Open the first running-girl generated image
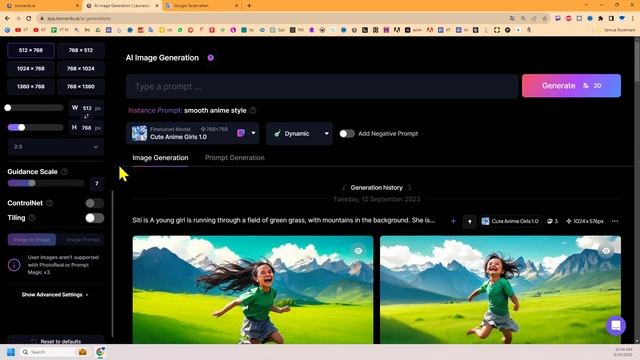 (253, 290)
